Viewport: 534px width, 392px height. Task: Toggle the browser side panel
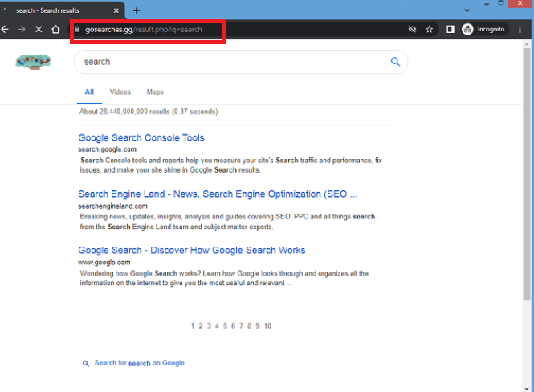[x=450, y=30]
